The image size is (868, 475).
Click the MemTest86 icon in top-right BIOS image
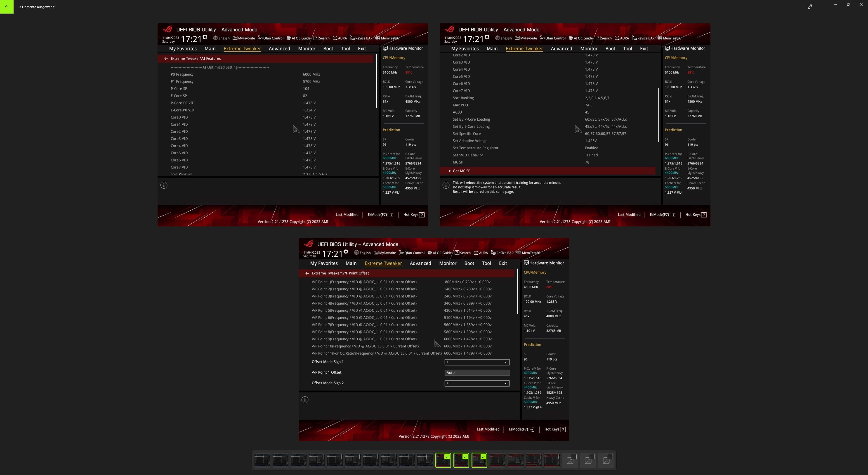pos(660,38)
